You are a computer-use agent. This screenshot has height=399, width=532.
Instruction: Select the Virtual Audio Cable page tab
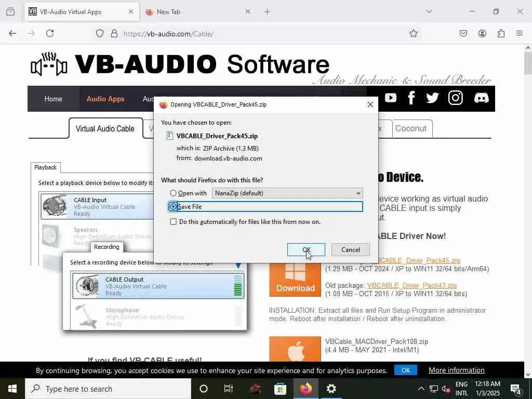tap(105, 129)
